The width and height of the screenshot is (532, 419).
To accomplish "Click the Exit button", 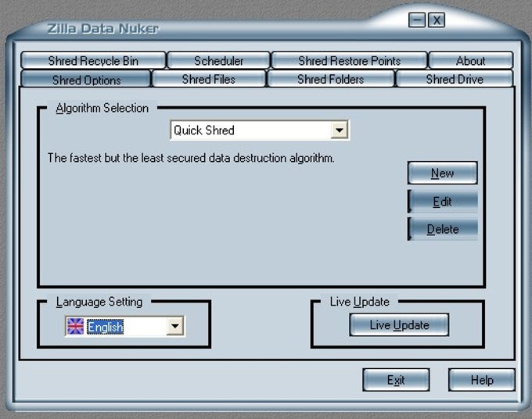I will point(396,380).
